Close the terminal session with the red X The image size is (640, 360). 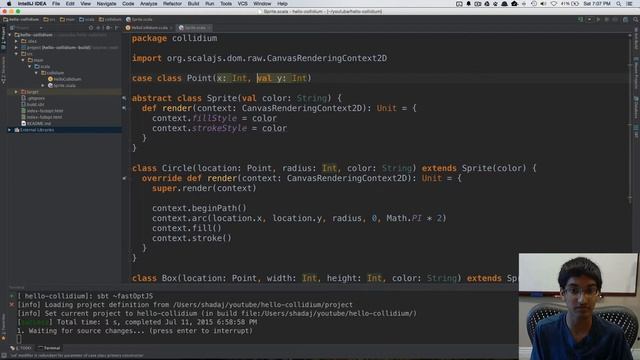(x=12, y=304)
